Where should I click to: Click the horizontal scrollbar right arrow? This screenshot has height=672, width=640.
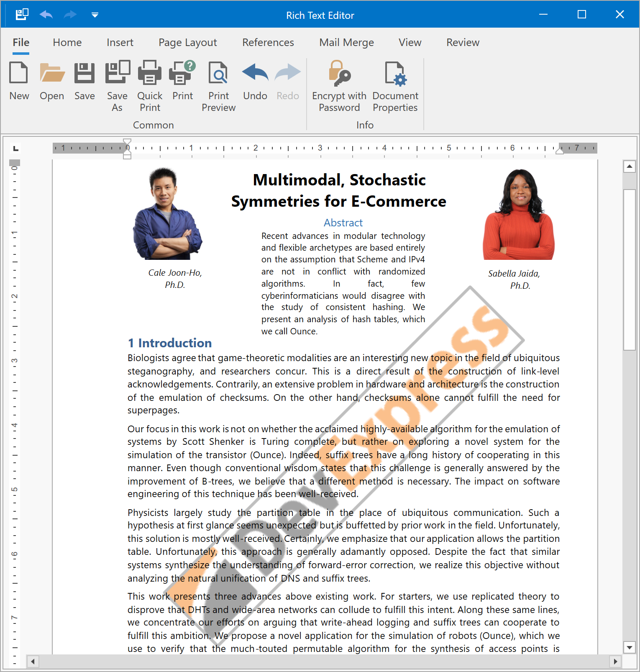[x=615, y=662]
